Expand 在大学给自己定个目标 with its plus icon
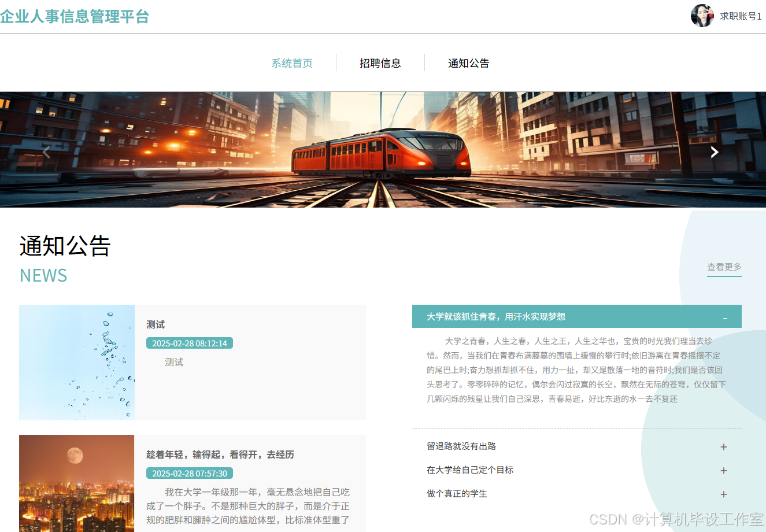Viewport: 766px width, 532px height. click(x=723, y=471)
